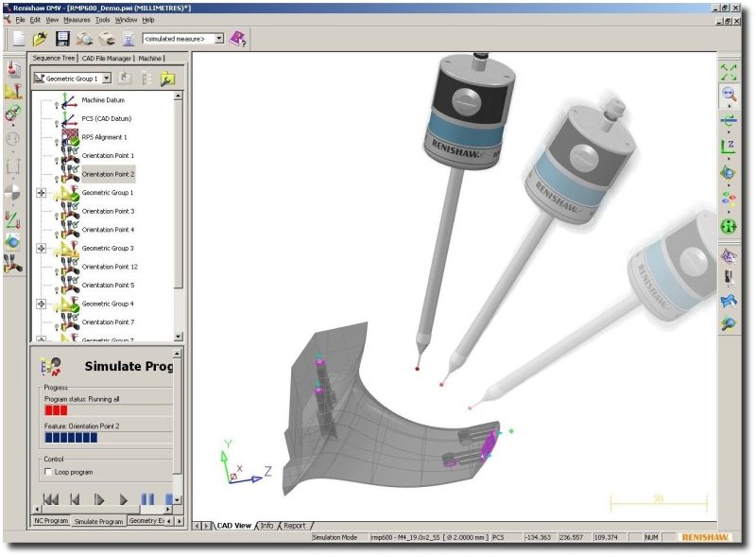Click the sequence tree vertical scrollbar down arrow
This screenshot has width=756, height=557.
tap(179, 337)
